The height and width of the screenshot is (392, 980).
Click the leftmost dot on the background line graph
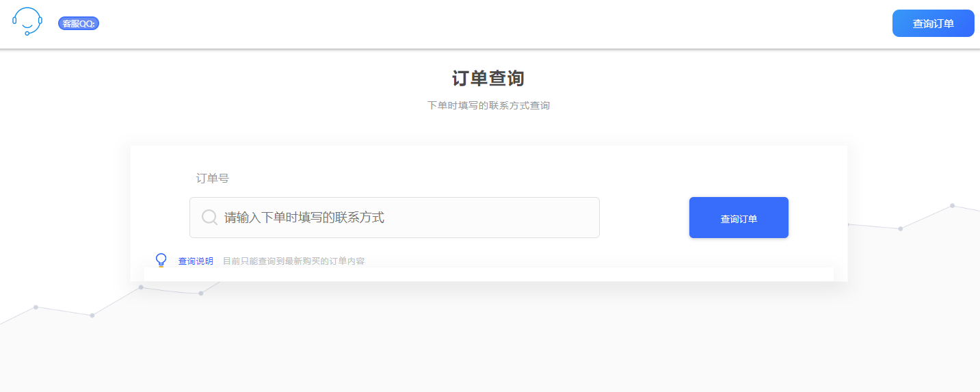point(36,307)
